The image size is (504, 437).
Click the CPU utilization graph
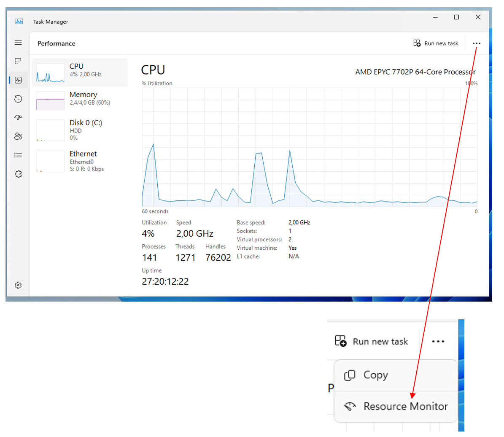(x=310, y=148)
